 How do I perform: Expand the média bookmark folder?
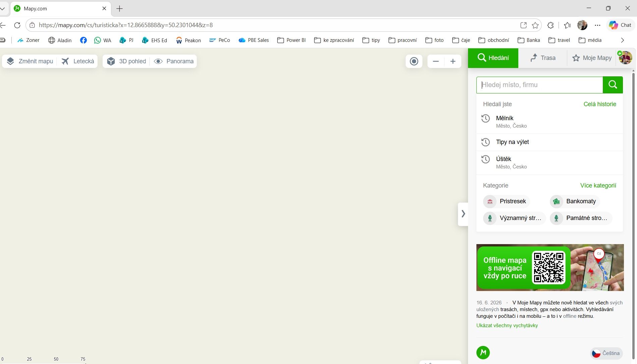pyautogui.click(x=590, y=40)
